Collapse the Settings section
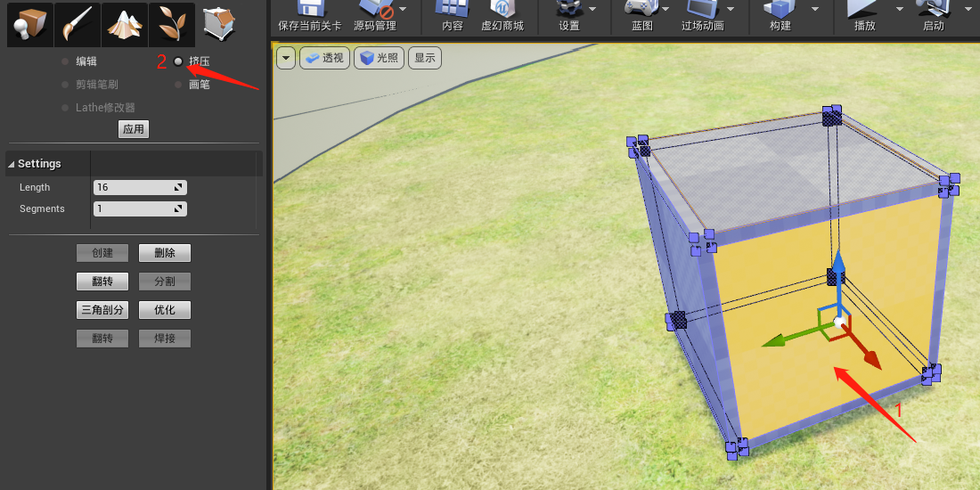 coord(12,164)
